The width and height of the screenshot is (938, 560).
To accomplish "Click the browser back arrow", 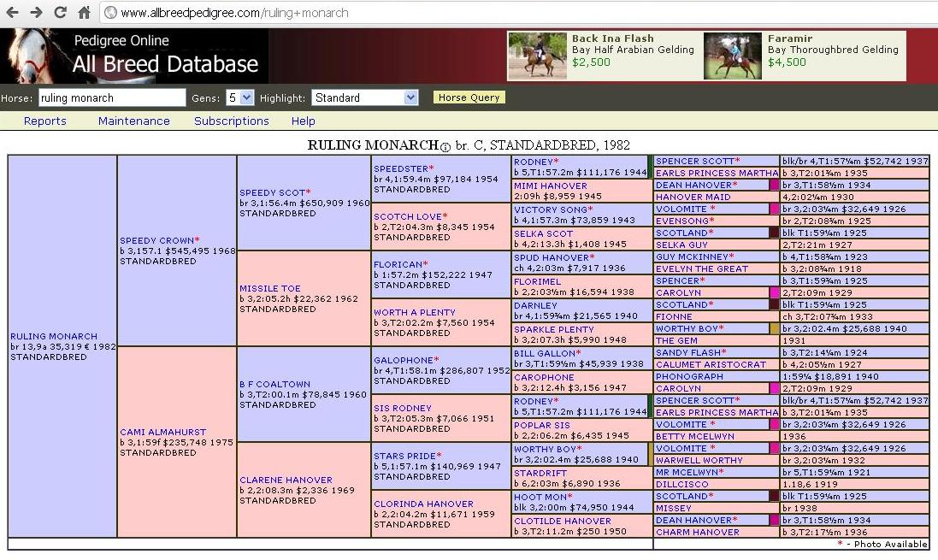I will [13, 13].
